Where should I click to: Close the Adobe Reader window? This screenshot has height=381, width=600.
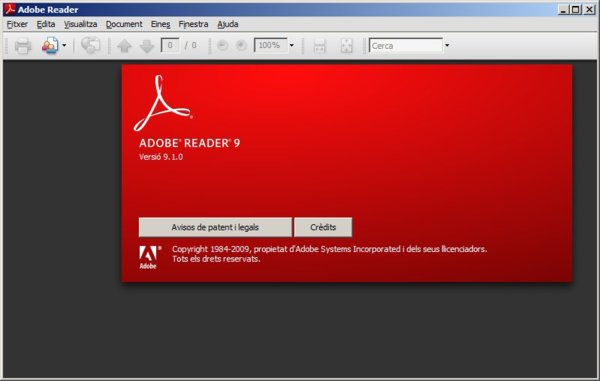pyautogui.click(x=589, y=10)
